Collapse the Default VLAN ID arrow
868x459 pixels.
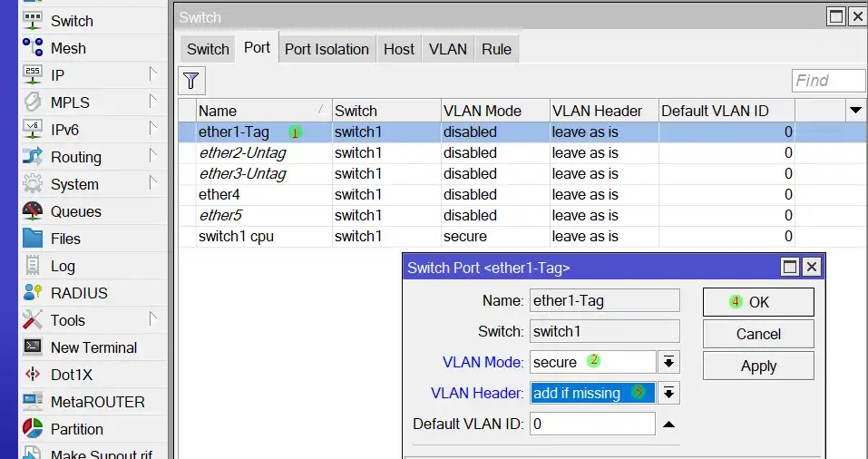(x=668, y=424)
